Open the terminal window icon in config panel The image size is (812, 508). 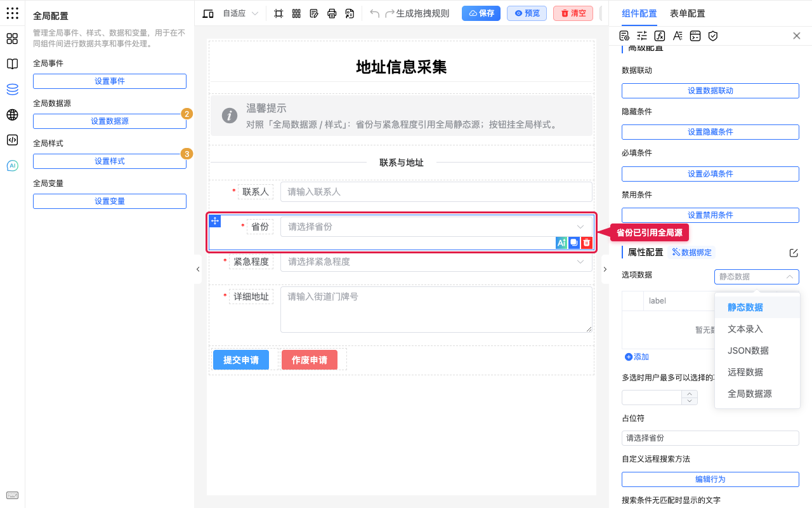pyautogui.click(x=695, y=36)
